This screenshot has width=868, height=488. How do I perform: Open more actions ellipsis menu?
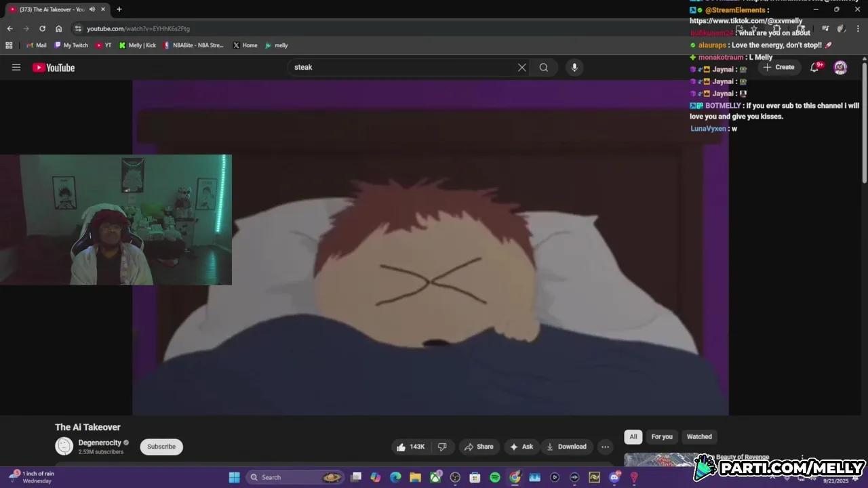click(x=605, y=447)
